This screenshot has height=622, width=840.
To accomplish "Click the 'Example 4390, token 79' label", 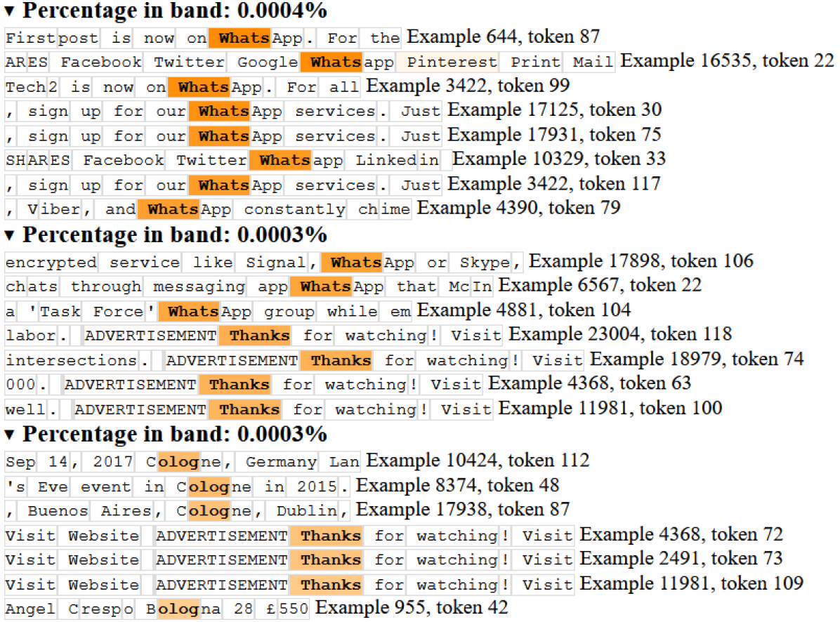I will tap(518, 208).
